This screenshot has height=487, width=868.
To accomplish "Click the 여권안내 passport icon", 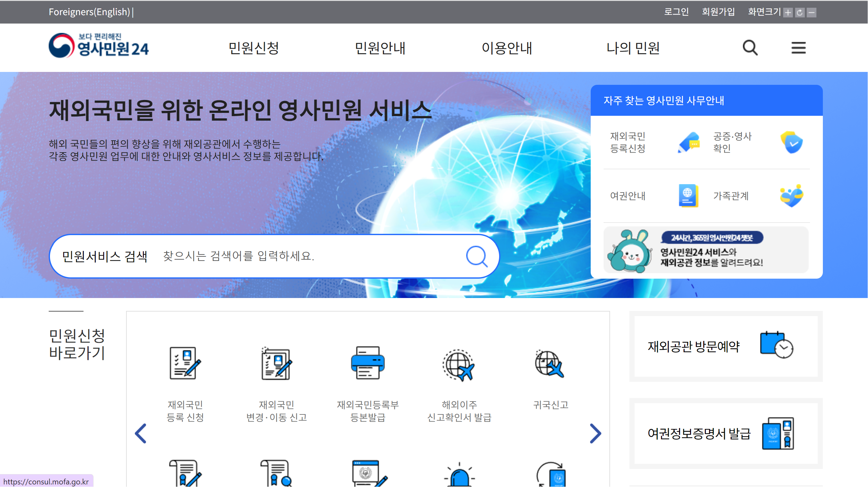I will [688, 195].
